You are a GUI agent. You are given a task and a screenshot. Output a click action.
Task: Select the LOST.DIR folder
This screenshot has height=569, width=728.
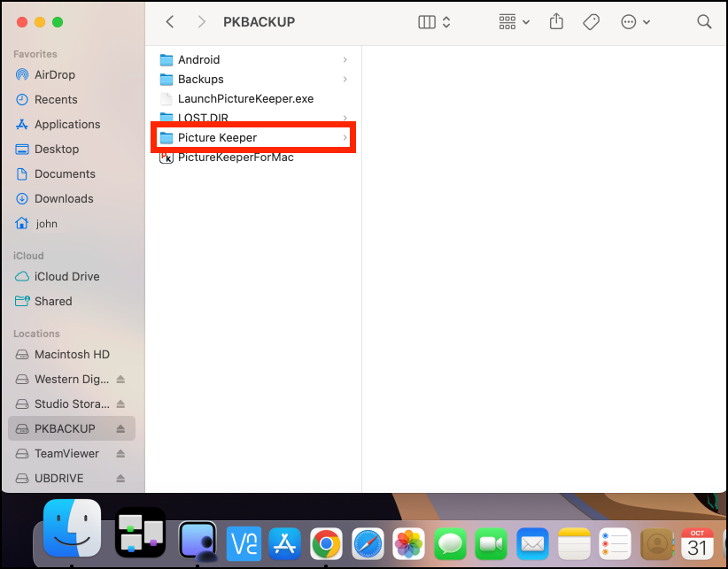point(253,118)
